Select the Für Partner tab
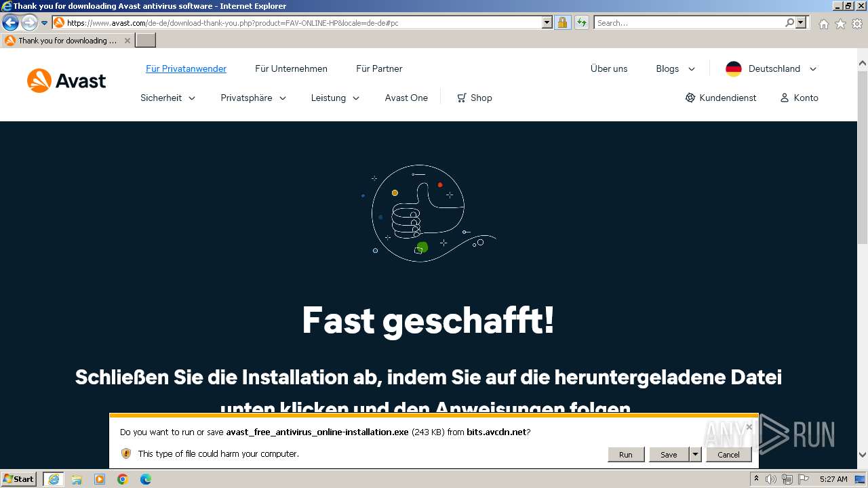Screen dimensions: 868x488 pos(379,68)
